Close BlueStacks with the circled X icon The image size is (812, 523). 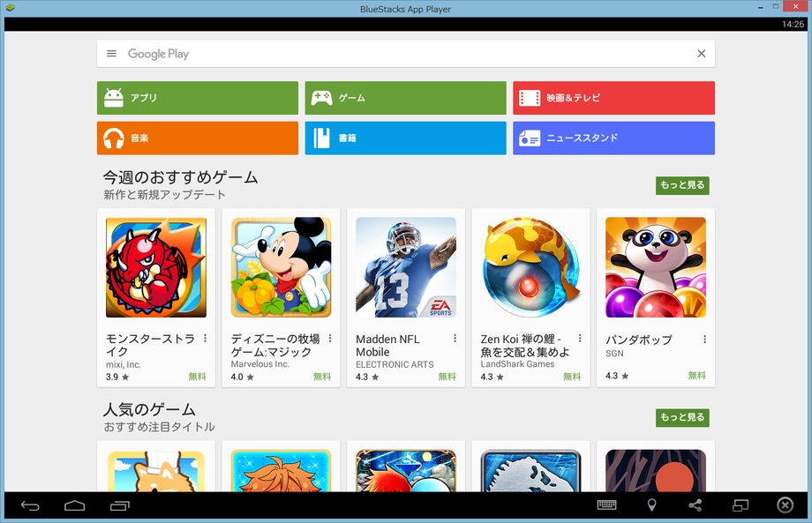[785, 505]
